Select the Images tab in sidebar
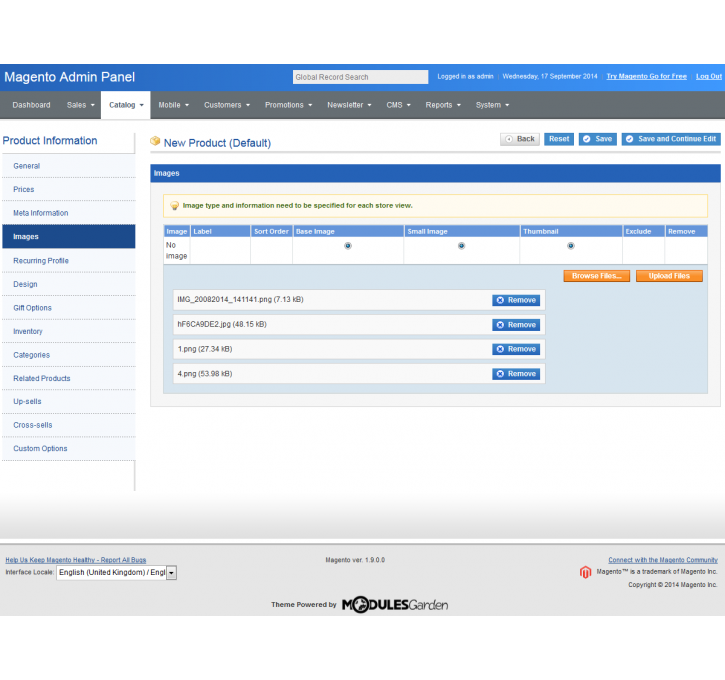Viewport: 725px width, 680px height. [69, 237]
